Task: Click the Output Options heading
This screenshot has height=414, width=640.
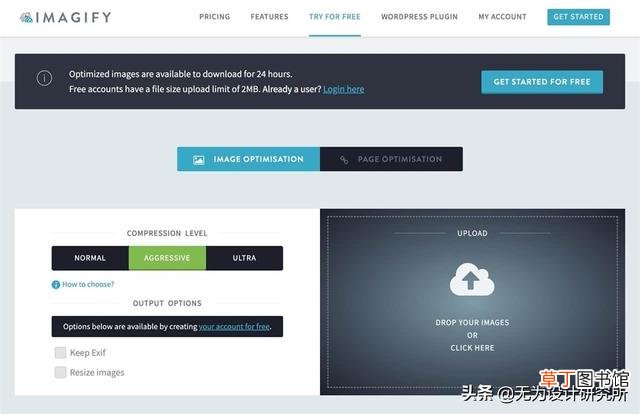Action: coord(167,303)
